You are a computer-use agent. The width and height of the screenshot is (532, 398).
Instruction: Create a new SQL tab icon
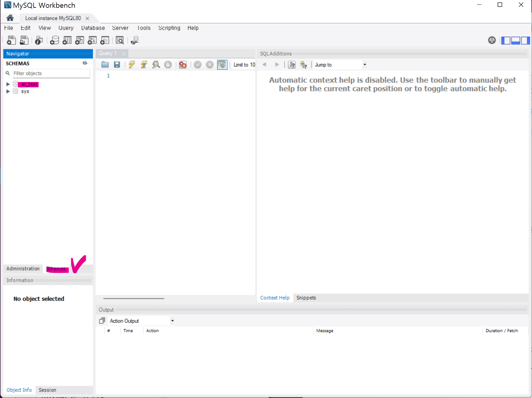[11, 40]
